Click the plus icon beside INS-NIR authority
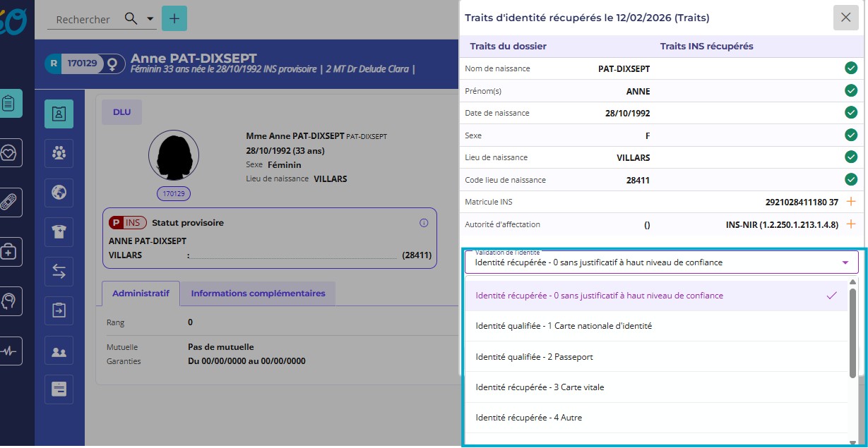The image size is (868, 448). pos(851,224)
